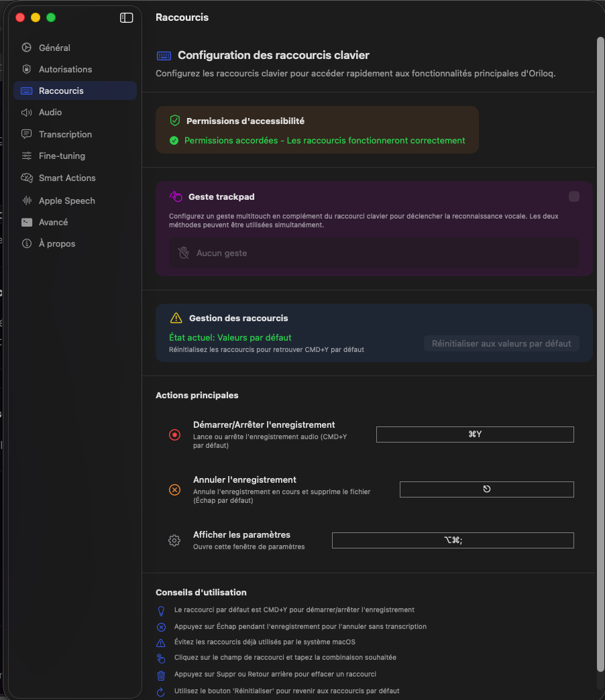Click the gear icon for Afficher les paramètres
The image size is (605, 700).
(x=174, y=540)
